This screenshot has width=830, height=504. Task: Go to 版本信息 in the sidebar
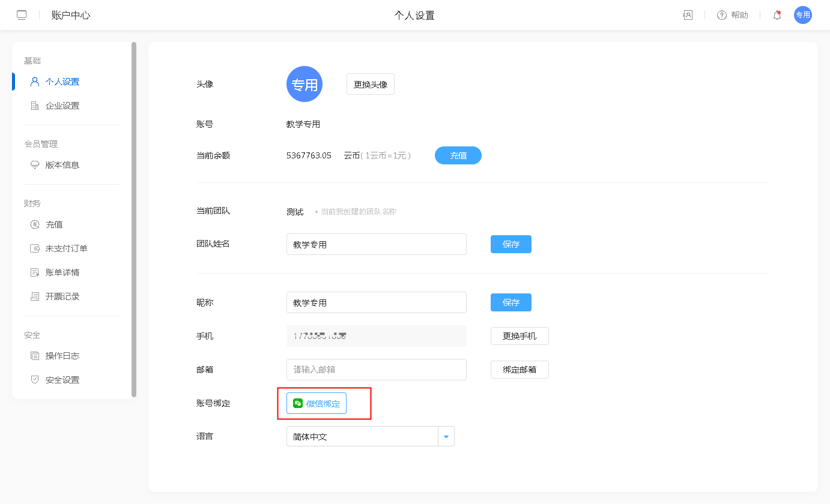tap(62, 165)
